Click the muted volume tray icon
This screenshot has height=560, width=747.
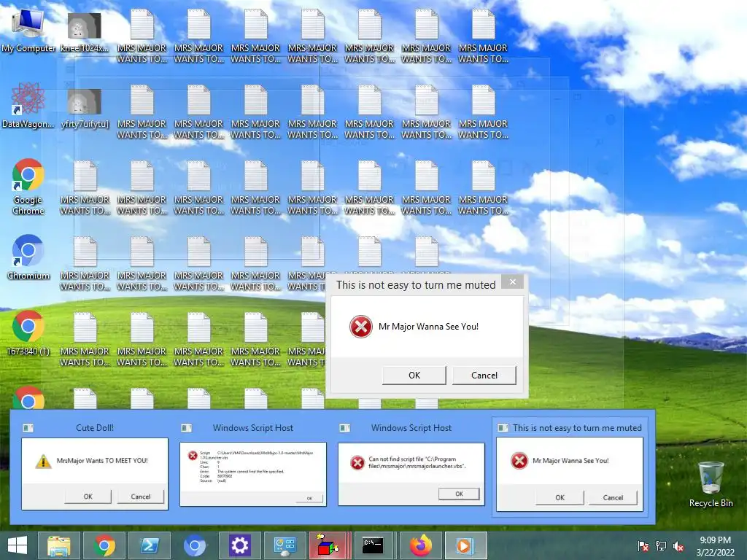[x=678, y=546]
